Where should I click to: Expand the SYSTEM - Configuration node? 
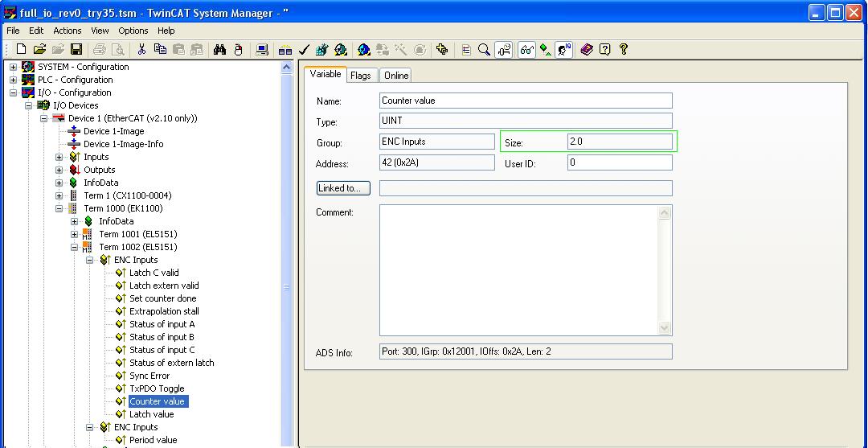click(x=14, y=67)
